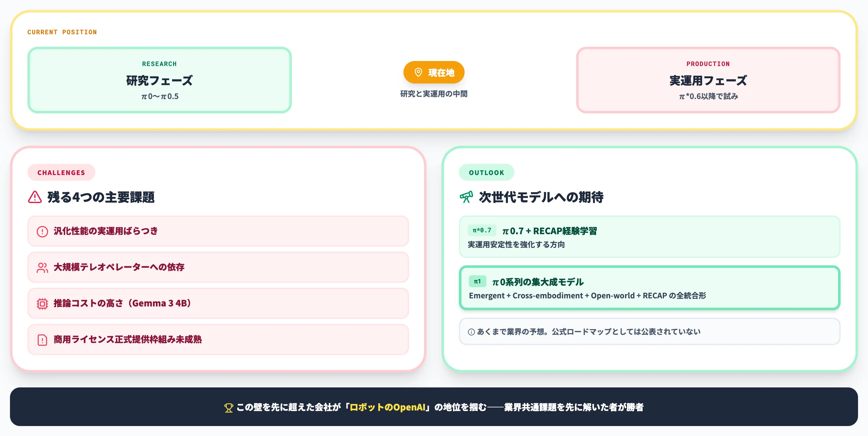Click the あくまで業界の予想 disclaimer note

pos(649,332)
